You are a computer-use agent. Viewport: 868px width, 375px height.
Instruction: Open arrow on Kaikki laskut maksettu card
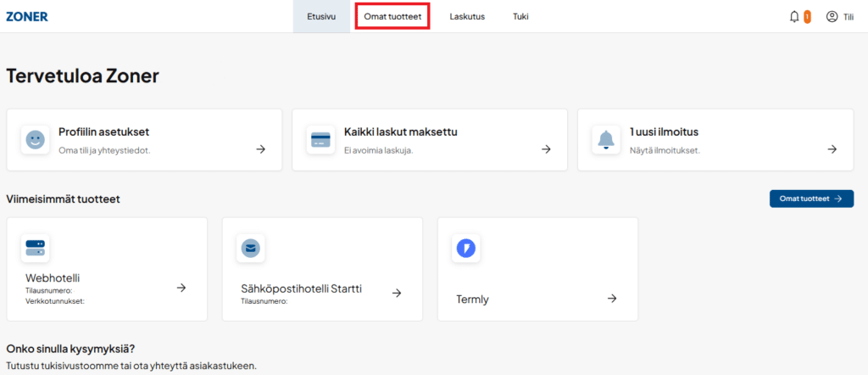pyautogui.click(x=547, y=149)
